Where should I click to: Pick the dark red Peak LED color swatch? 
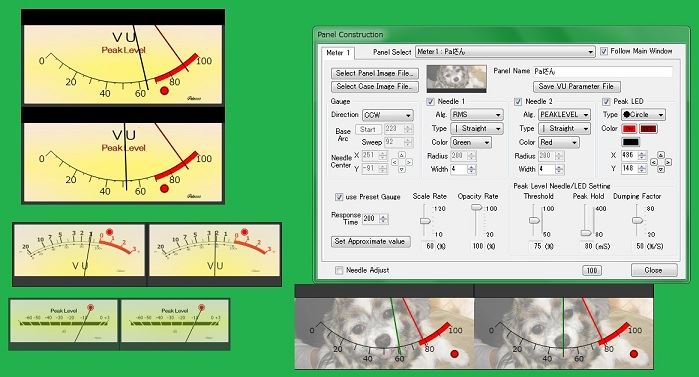(648, 129)
